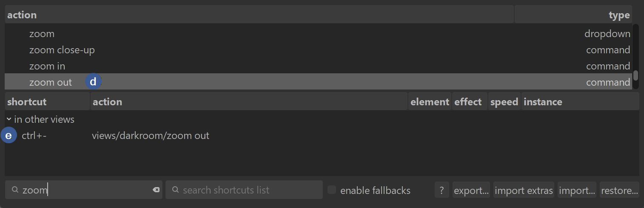Click the import extras button
This screenshot has height=208, width=644.
(524, 190)
